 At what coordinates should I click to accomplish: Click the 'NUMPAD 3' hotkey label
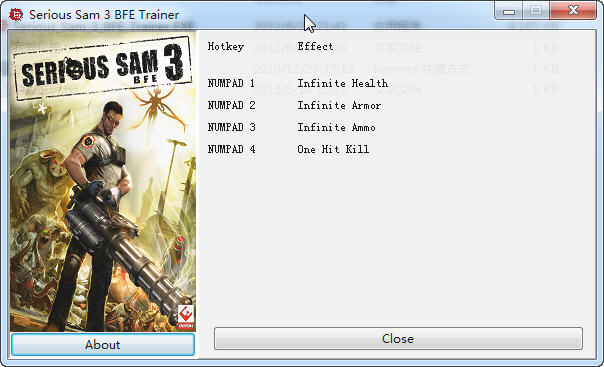[x=231, y=127]
